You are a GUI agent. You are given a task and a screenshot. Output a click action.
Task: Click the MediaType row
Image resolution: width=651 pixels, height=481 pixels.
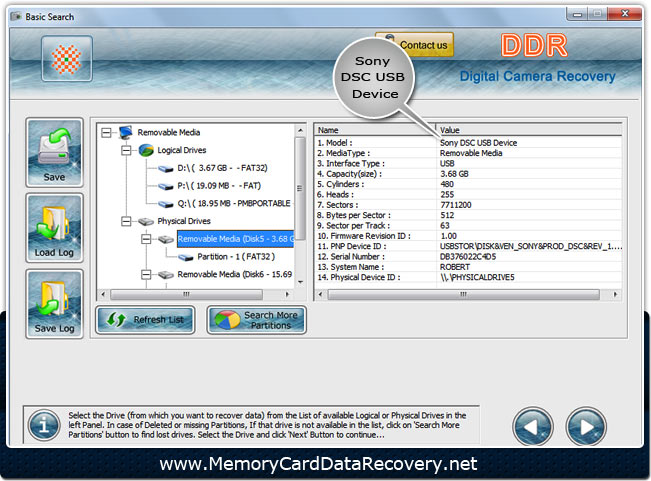(468, 153)
